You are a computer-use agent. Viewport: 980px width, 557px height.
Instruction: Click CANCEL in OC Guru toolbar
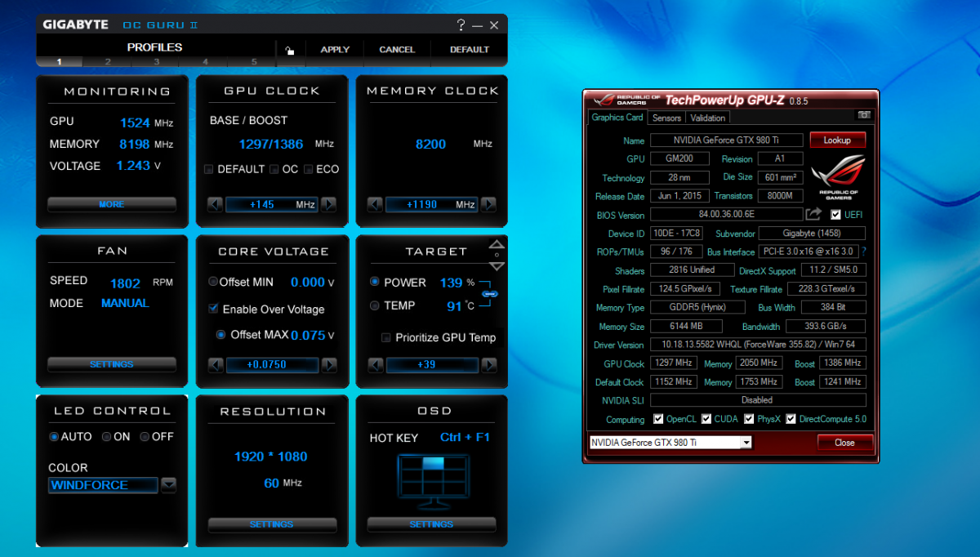point(397,50)
